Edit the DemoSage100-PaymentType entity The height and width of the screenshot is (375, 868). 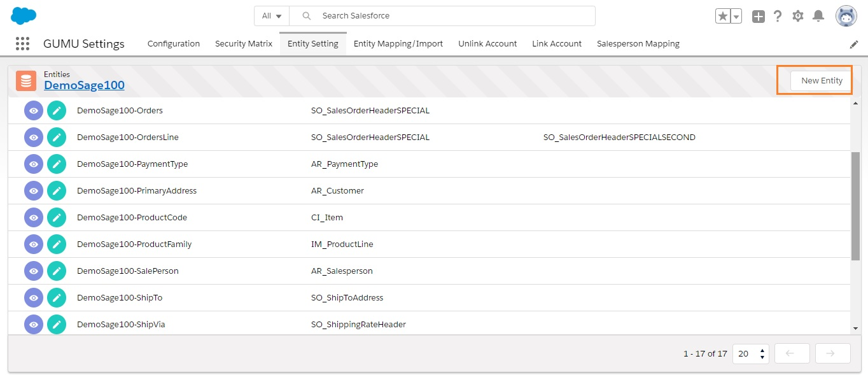[x=57, y=164]
